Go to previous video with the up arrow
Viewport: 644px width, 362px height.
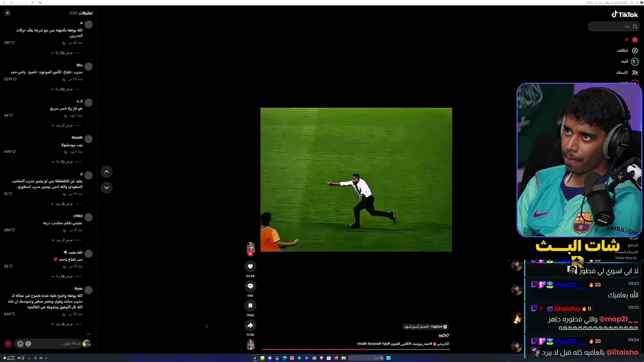coord(107,172)
